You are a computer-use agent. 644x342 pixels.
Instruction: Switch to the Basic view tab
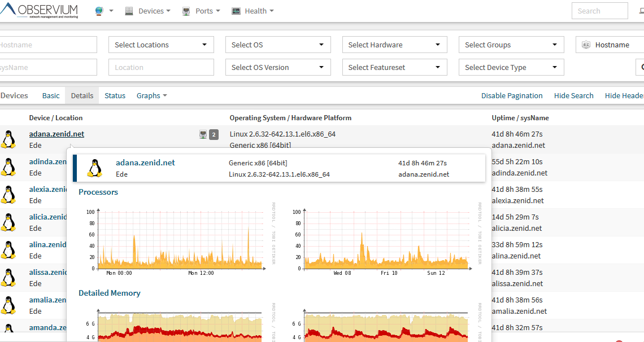pyautogui.click(x=51, y=95)
